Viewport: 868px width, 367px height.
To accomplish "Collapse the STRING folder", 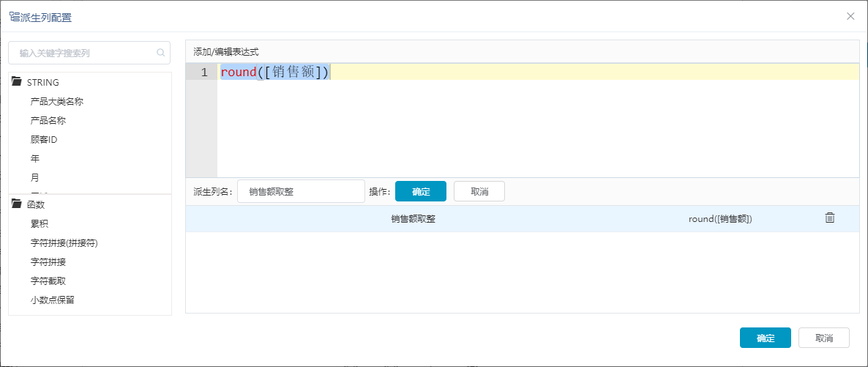I will 16,82.
